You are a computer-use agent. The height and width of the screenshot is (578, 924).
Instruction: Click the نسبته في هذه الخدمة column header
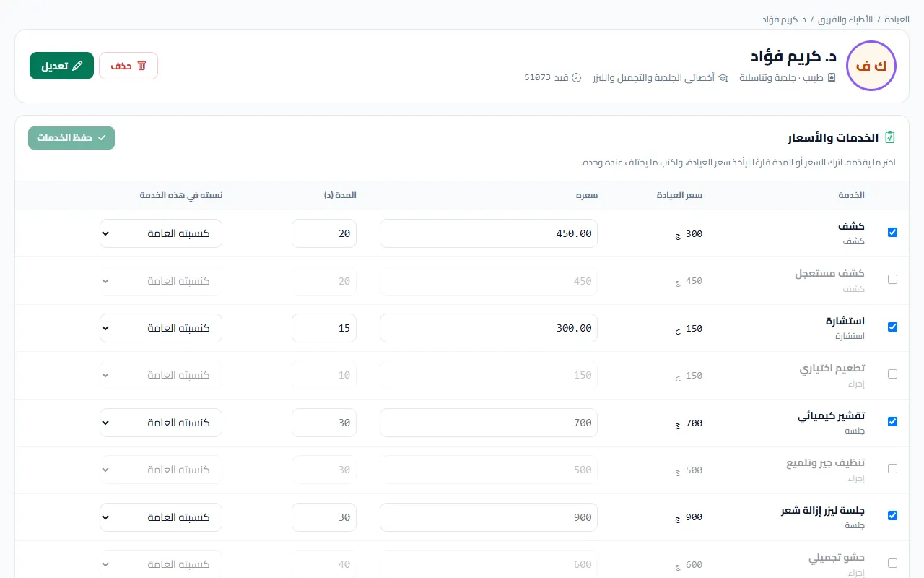[x=181, y=195]
